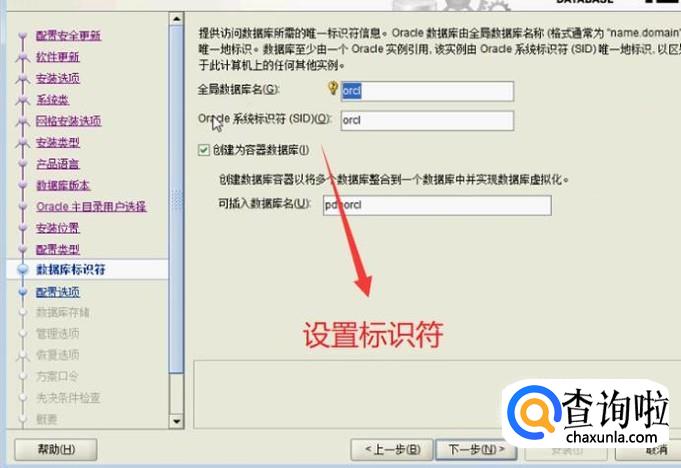Go to the 软件更新 step
The width and height of the screenshot is (681, 468).
tap(57, 57)
